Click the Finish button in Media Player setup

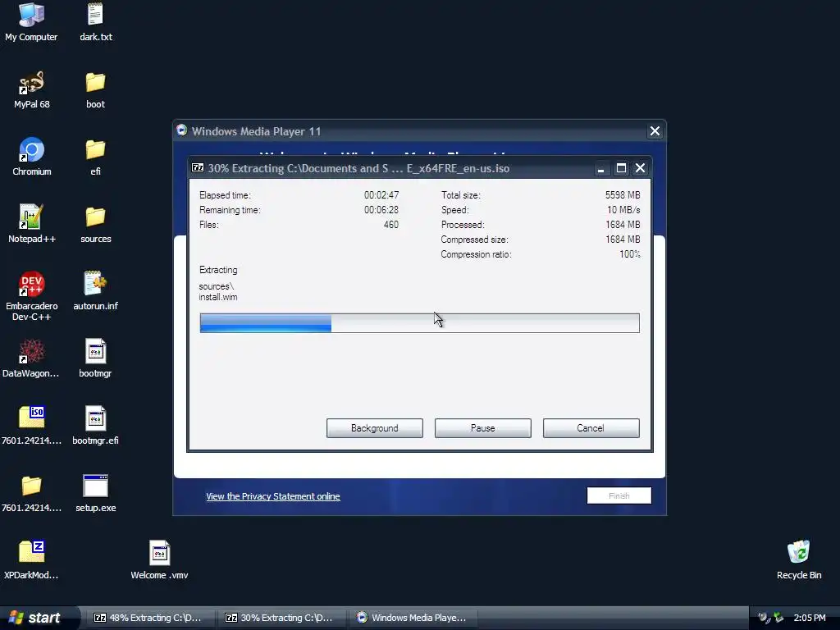point(619,495)
